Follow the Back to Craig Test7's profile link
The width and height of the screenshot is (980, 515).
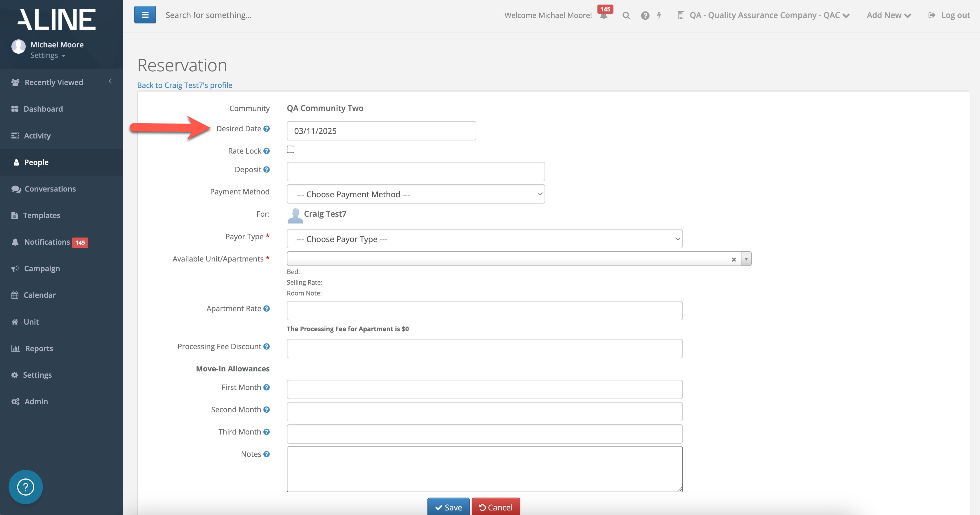tap(185, 85)
